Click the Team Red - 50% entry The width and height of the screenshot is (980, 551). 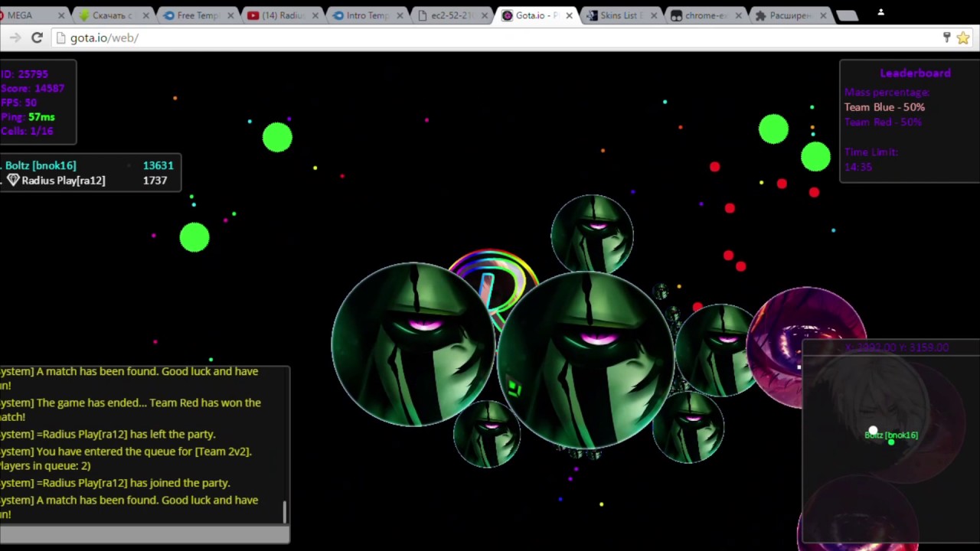[x=883, y=122]
